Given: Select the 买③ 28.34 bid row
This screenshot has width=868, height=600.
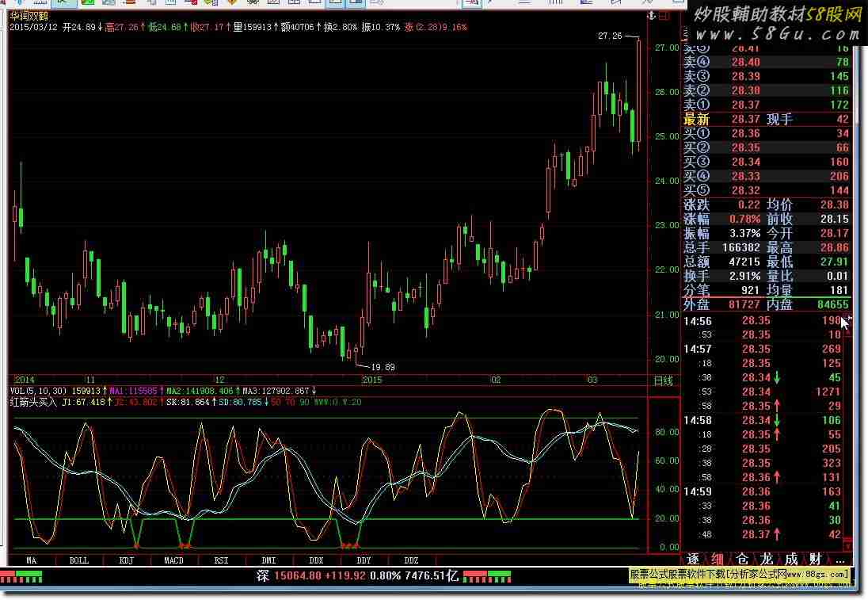Looking at the screenshot, I should [x=766, y=162].
